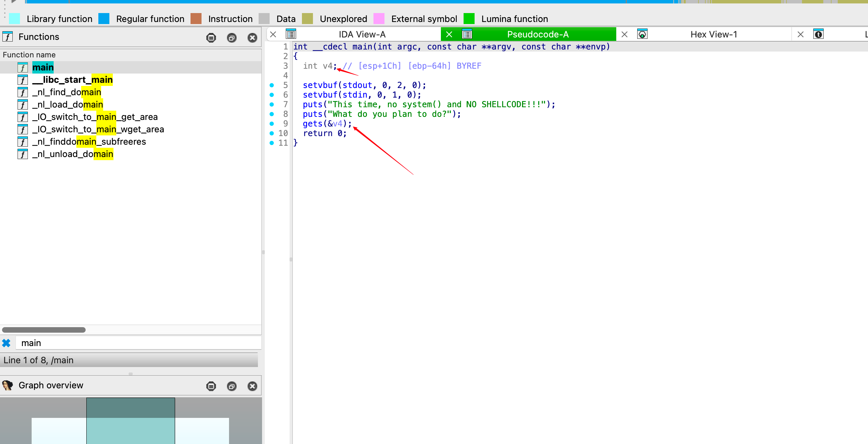Click the Function name column header
This screenshot has width=868, height=444.
(x=131, y=55)
